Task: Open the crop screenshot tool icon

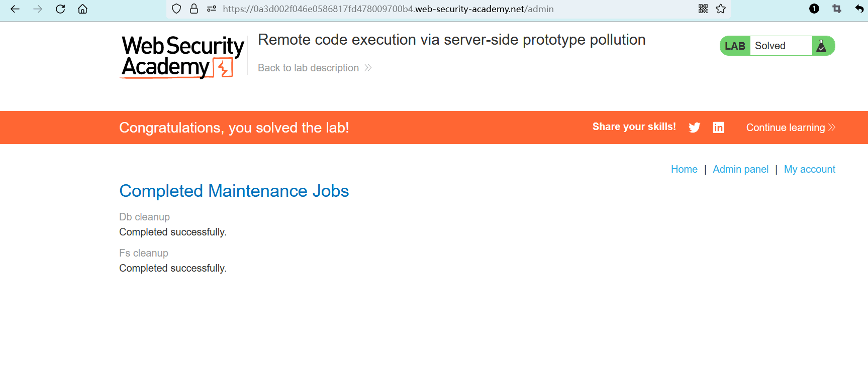Action: pyautogui.click(x=837, y=9)
